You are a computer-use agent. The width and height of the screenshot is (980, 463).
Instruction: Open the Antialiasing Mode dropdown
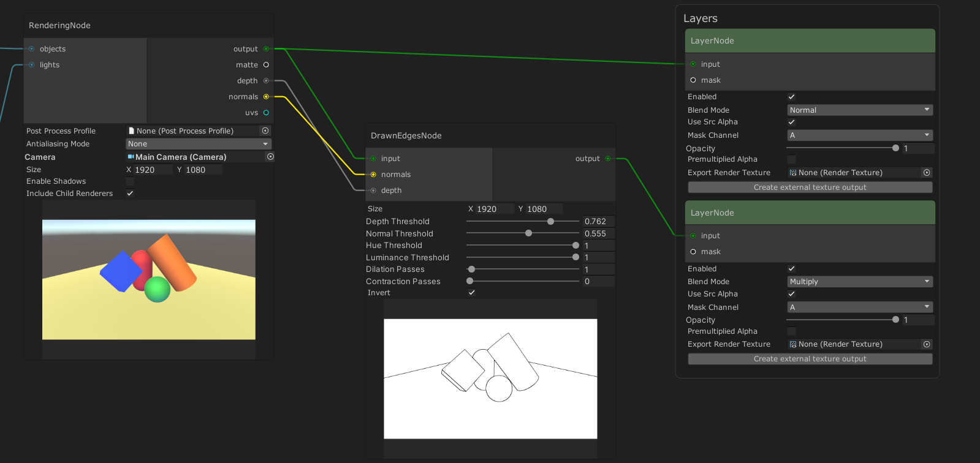click(198, 144)
